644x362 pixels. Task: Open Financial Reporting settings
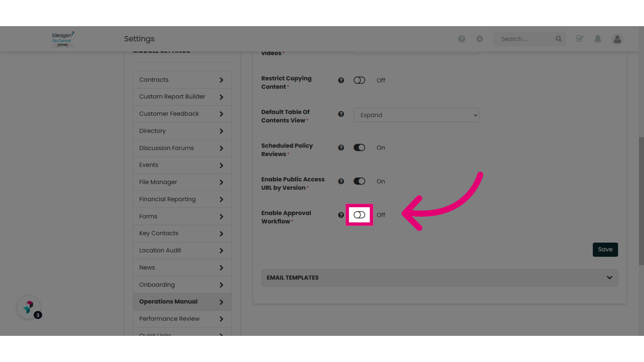click(182, 199)
